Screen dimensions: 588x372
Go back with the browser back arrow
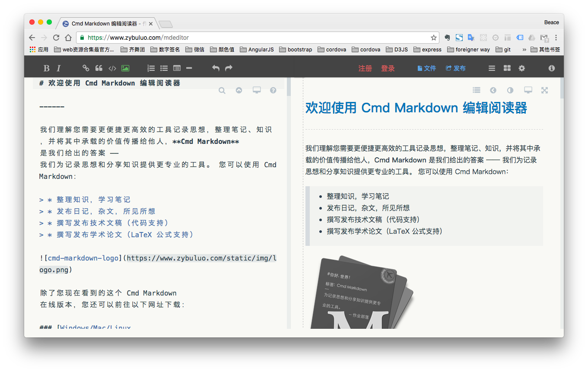click(32, 38)
